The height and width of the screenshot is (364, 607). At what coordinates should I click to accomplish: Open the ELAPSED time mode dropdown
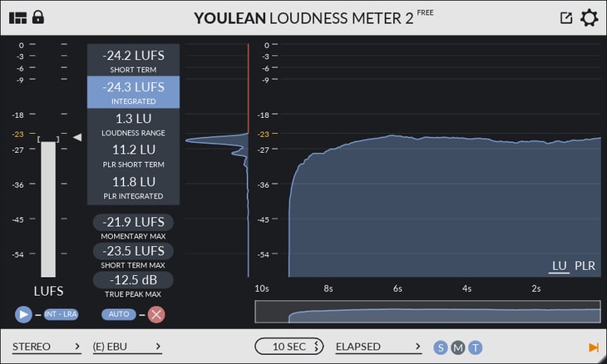(378, 347)
